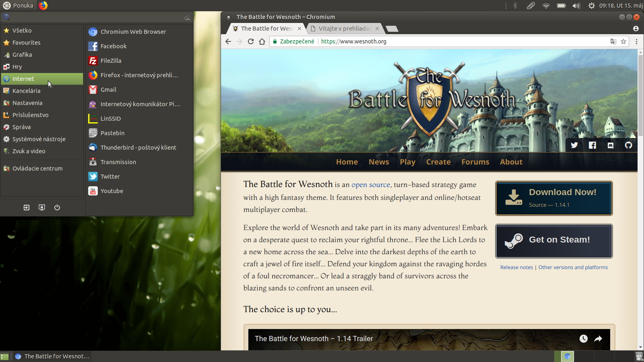Click the lock screen icon in menu
644x362 pixels.
[x=42, y=208]
